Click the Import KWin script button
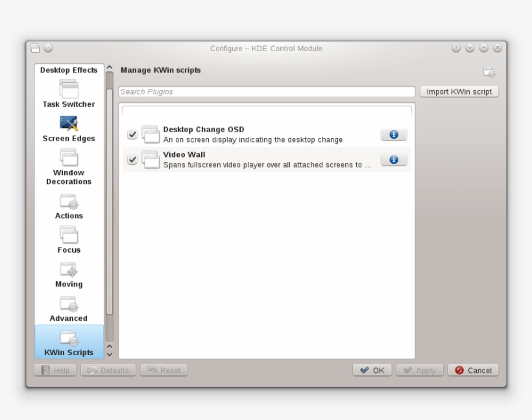Viewport: 532px width, 420px height. pyautogui.click(x=459, y=91)
